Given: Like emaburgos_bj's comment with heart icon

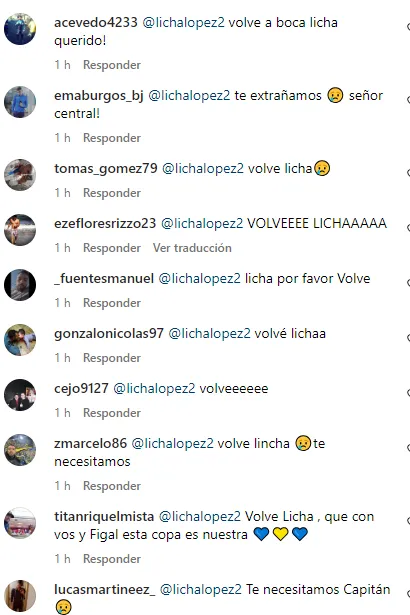Looking at the screenshot, I should coord(408,100).
